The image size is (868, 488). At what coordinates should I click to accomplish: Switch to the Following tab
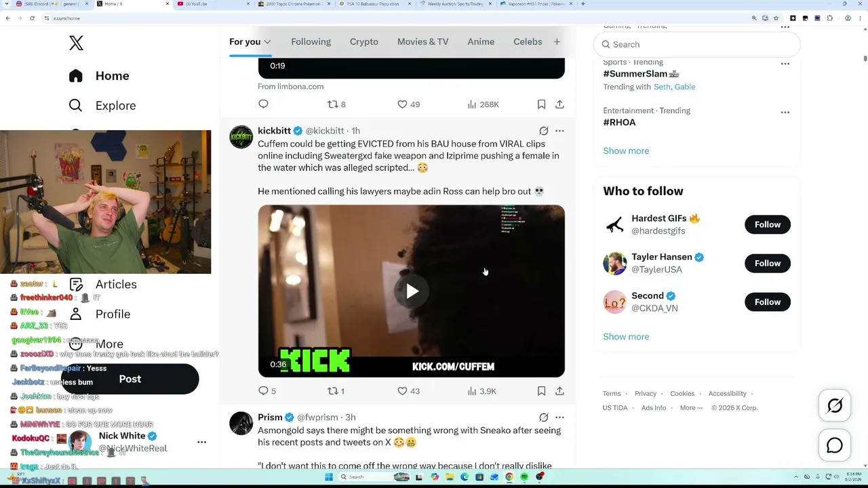[x=311, y=42]
